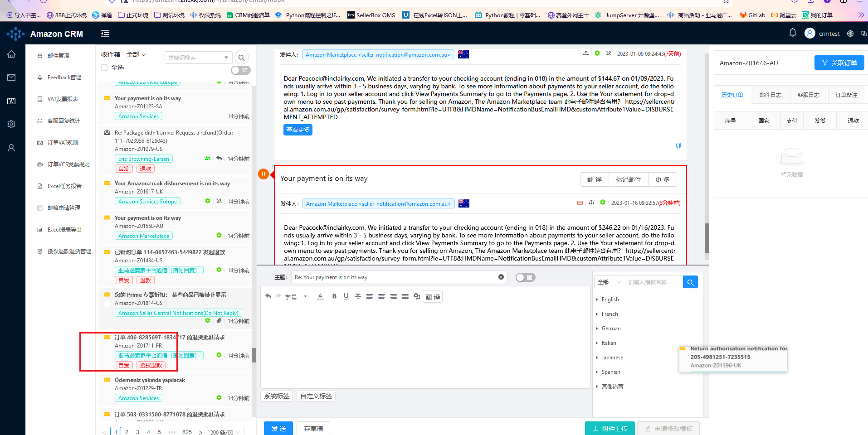Switch to the 客服日志 tab

coord(809,95)
